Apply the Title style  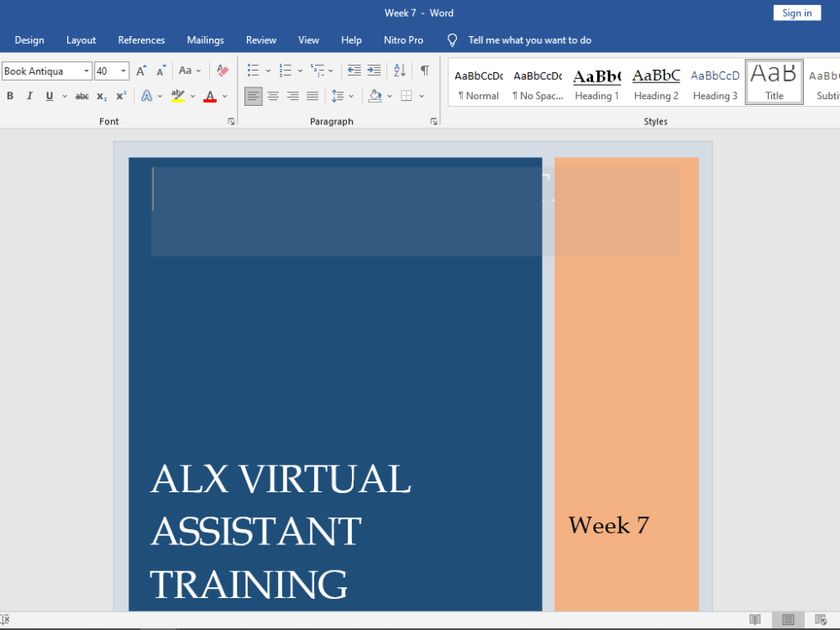774,82
